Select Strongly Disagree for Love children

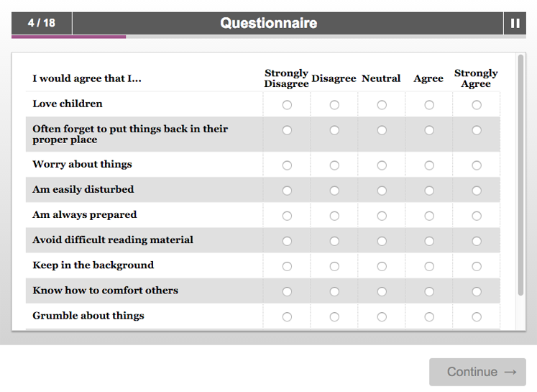[x=287, y=105]
